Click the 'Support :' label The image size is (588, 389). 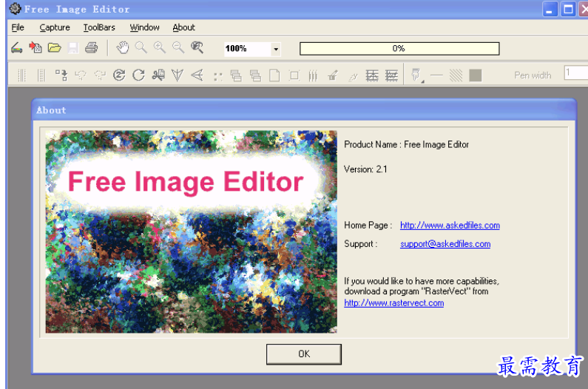click(x=360, y=244)
